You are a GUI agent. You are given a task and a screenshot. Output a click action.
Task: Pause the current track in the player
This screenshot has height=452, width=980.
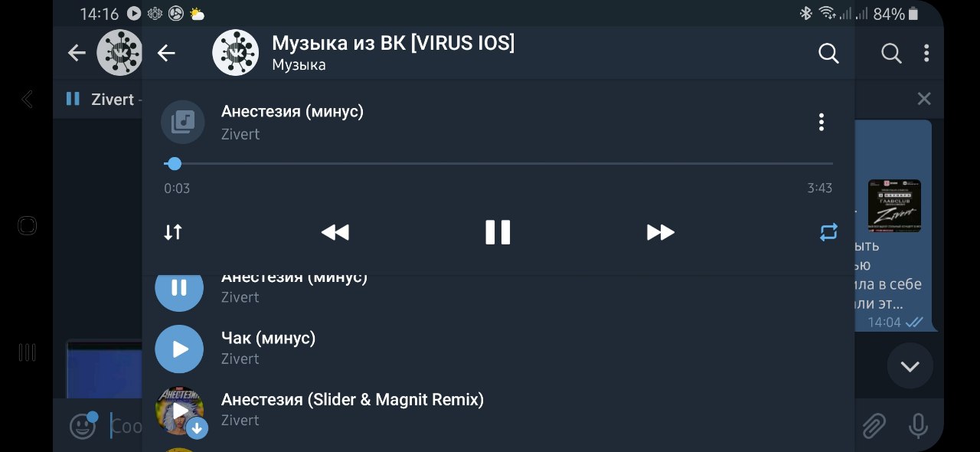[498, 232]
